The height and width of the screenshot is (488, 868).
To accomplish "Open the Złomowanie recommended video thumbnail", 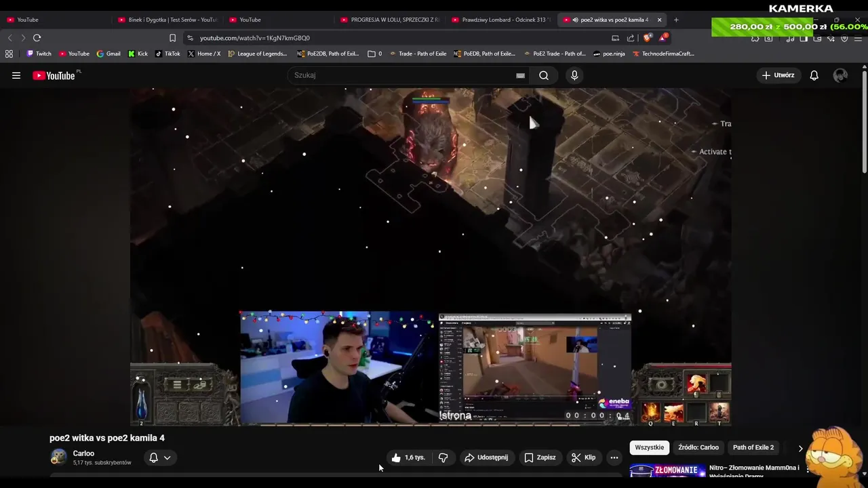I will click(x=667, y=471).
